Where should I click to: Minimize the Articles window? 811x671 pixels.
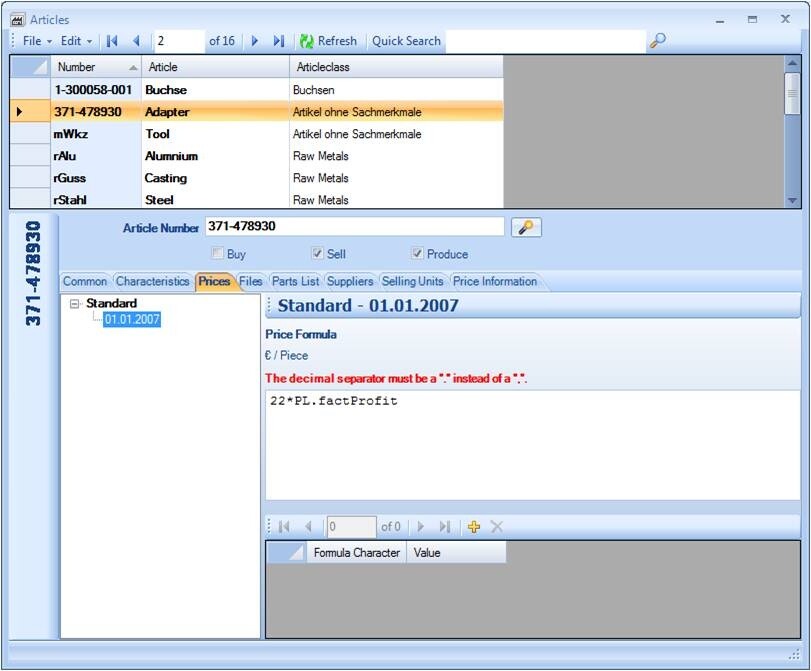click(x=720, y=20)
